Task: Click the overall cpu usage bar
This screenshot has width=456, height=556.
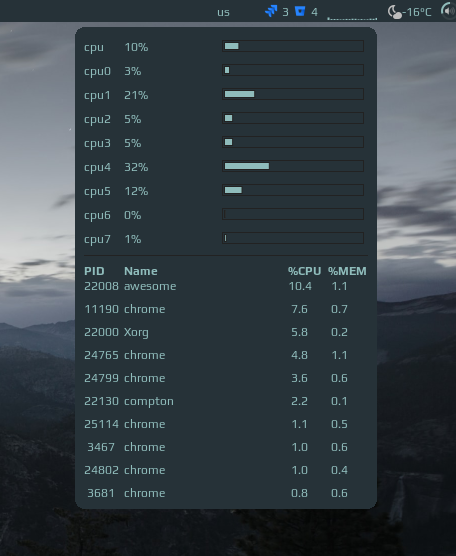Action: point(293,46)
